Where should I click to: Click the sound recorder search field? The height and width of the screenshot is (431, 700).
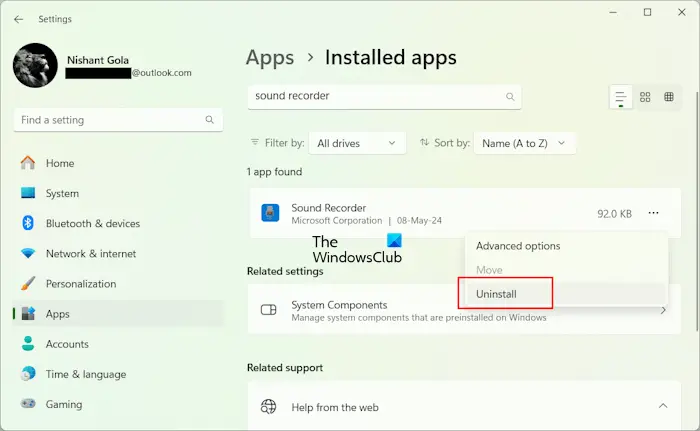point(384,96)
